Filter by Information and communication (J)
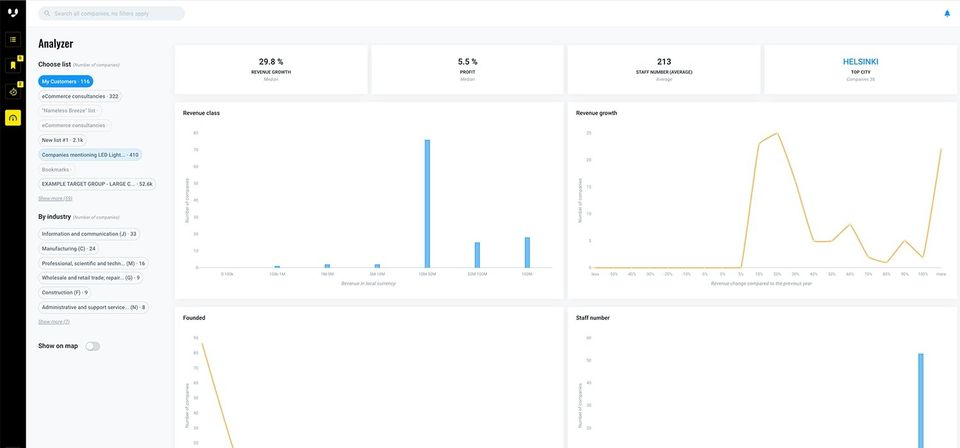 (89, 234)
